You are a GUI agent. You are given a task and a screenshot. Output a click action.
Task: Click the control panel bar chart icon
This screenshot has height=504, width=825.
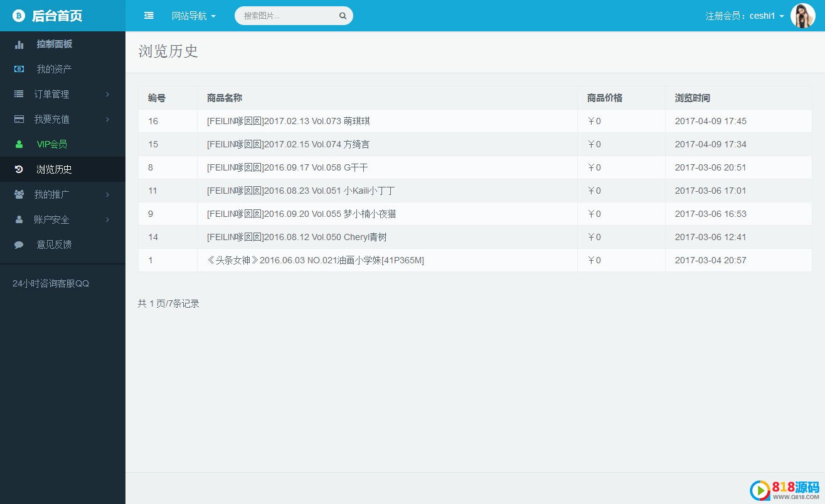19,45
